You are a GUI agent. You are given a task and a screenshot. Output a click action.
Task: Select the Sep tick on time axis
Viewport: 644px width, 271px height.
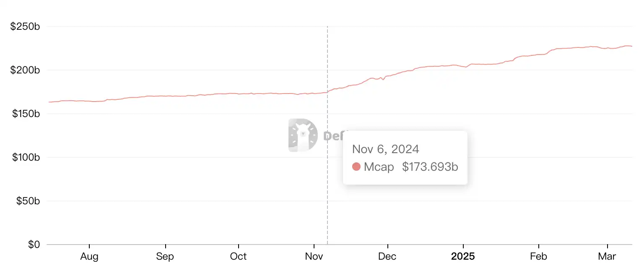[165, 256]
